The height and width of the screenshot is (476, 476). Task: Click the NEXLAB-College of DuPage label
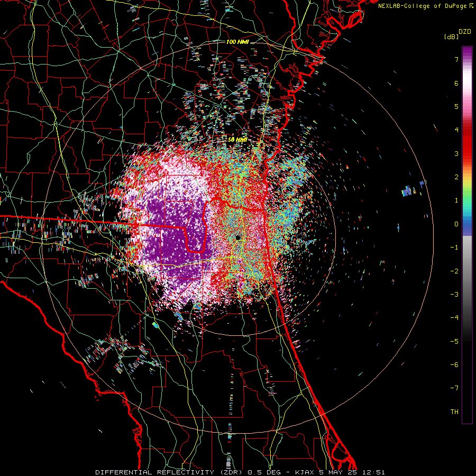(x=423, y=6)
